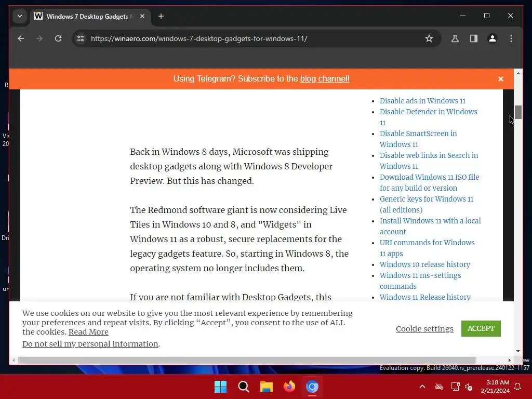Click the network status tray icon
The width and height of the screenshot is (532, 399).
pyautogui.click(x=455, y=387)
